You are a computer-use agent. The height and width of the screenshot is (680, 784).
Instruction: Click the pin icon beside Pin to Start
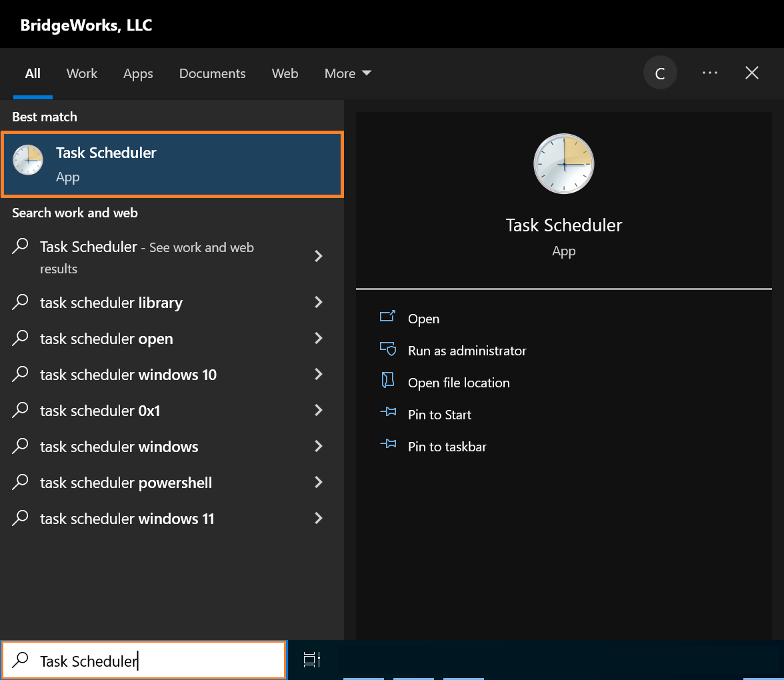point(388,412)
